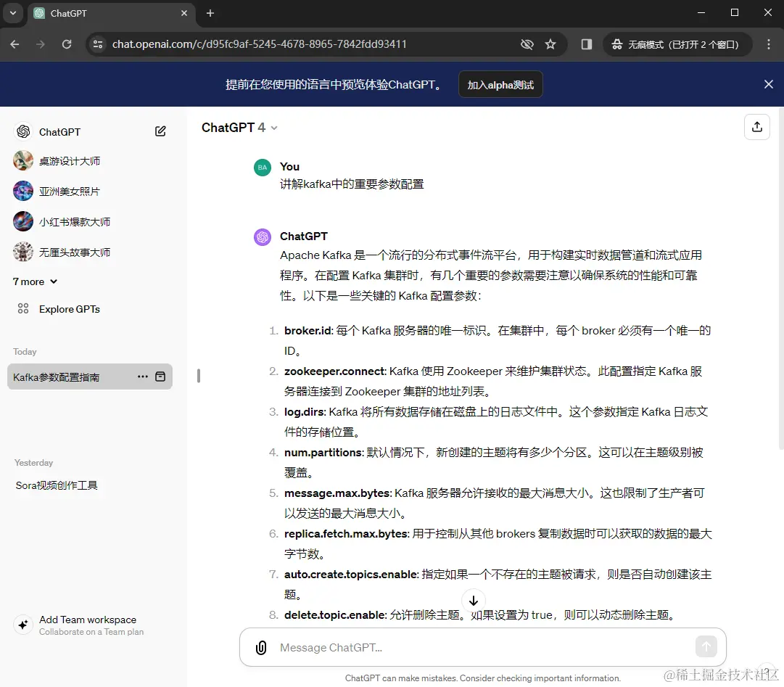Click the sparkle icon beside Add Team workspace
The width and height of the screenshot is (784, 687).
23,625
